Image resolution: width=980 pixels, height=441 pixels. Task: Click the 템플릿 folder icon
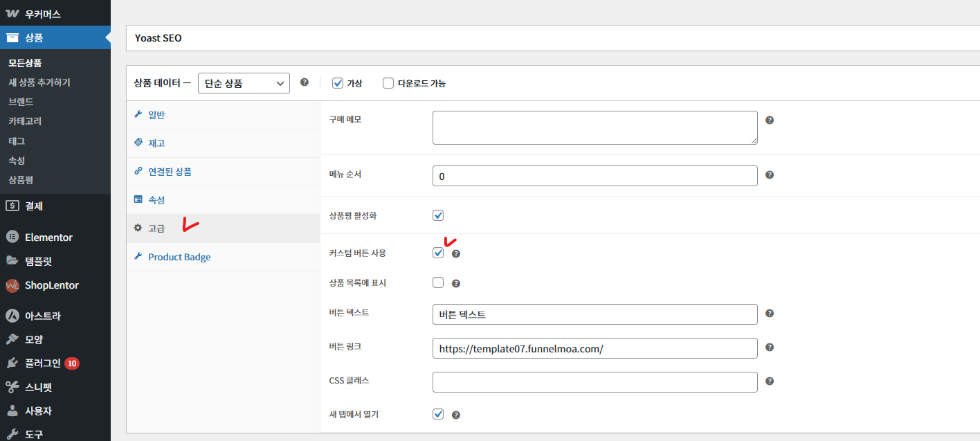pyautogui.click(x=12, y=261)
